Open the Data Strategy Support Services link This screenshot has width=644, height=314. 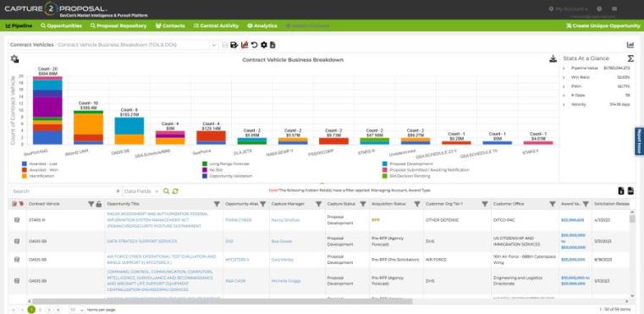tap(141, 241)
